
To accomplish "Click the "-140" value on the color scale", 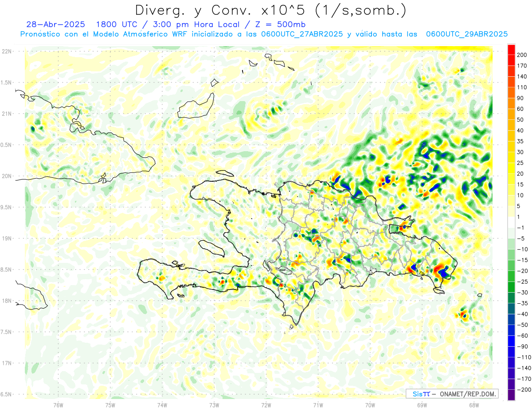I will pyautogui.click(x=523, y=368).
